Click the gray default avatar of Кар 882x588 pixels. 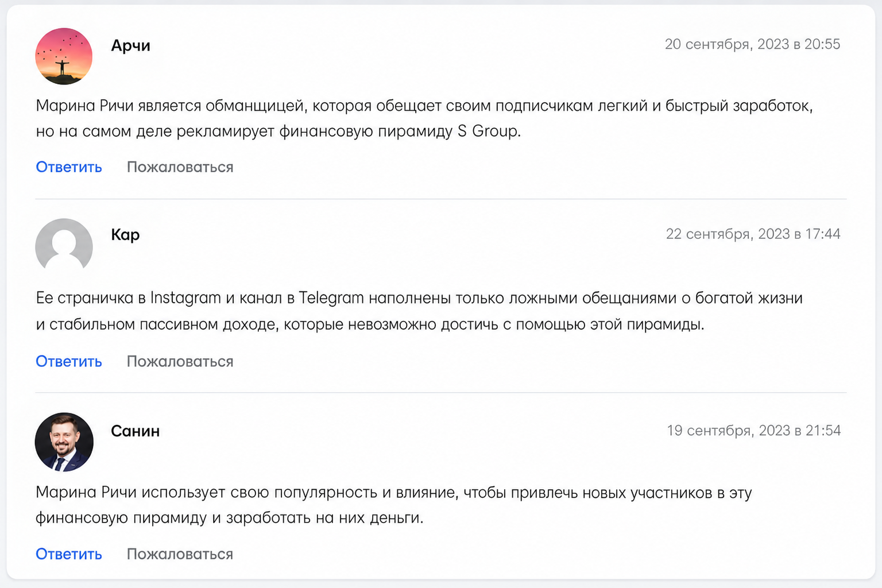pyautogui.click(x=64, y=246)
